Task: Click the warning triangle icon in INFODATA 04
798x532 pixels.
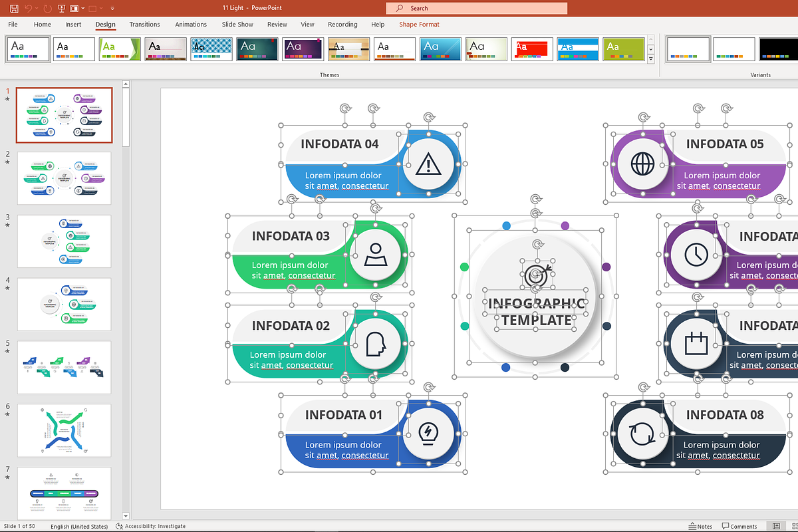Action: [x=428, y=163]
